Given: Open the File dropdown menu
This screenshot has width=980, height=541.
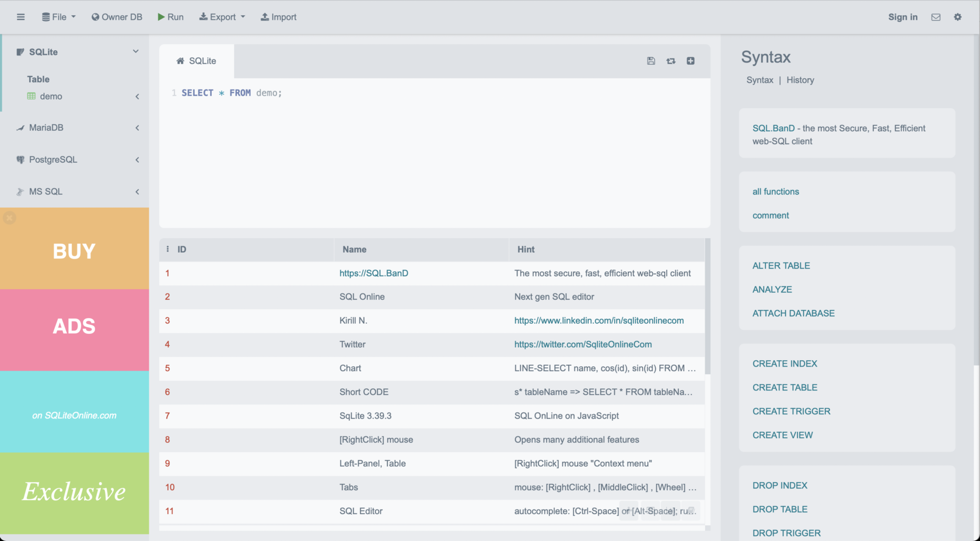Looking at the screenshot, I should coord(59,17).
